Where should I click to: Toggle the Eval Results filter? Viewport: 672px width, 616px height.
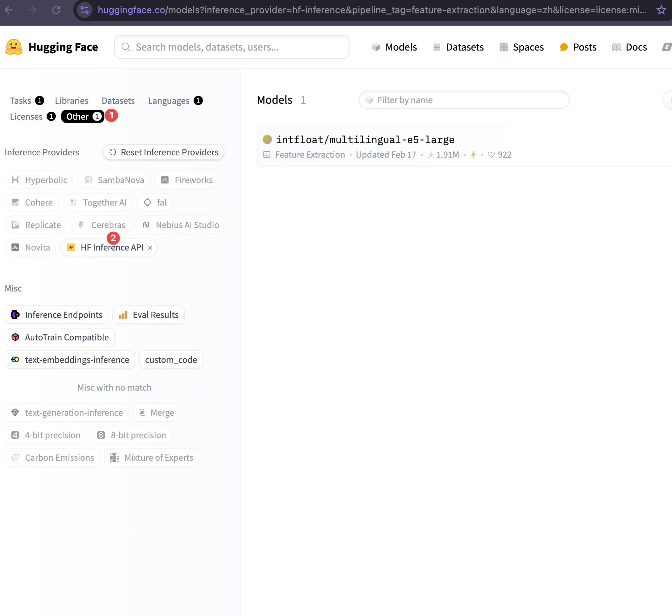(x=149, y=315)
